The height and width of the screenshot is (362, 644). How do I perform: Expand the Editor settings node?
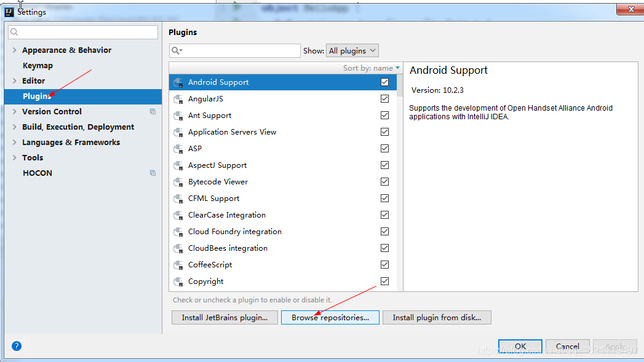point(14,81)
